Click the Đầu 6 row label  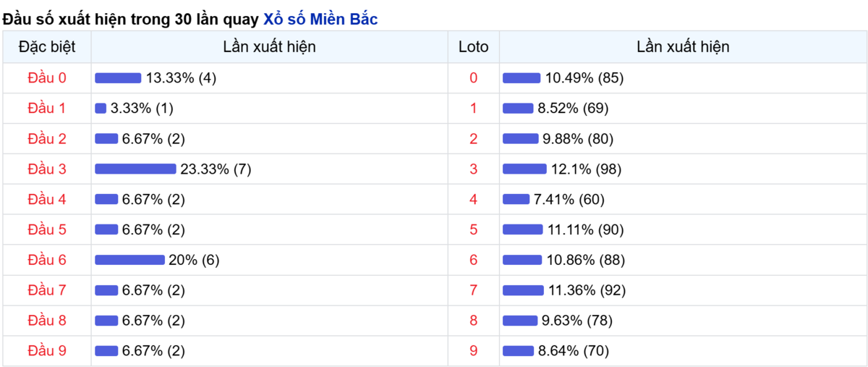[x=47, y=260]
